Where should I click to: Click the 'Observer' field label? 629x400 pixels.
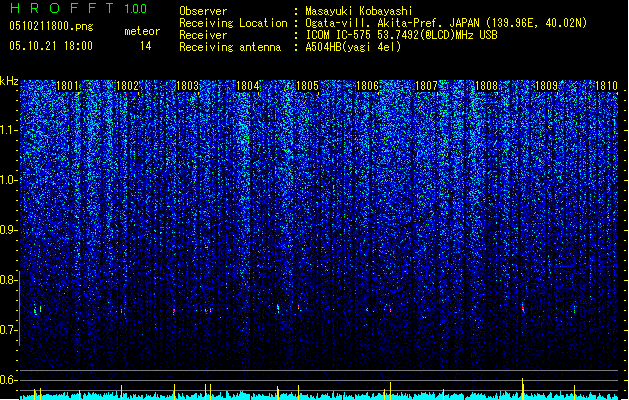coord(203,11)
